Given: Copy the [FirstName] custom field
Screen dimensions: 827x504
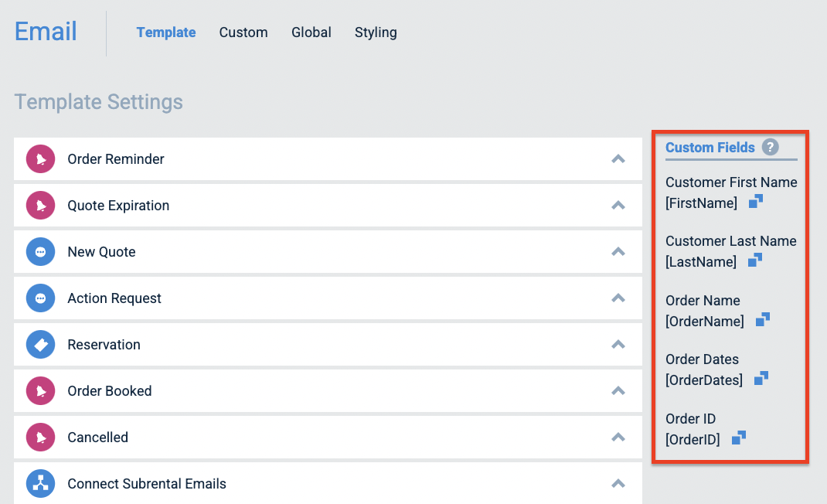Looking at the screenshot, I should pyautogui.click(x=756, y=201).
